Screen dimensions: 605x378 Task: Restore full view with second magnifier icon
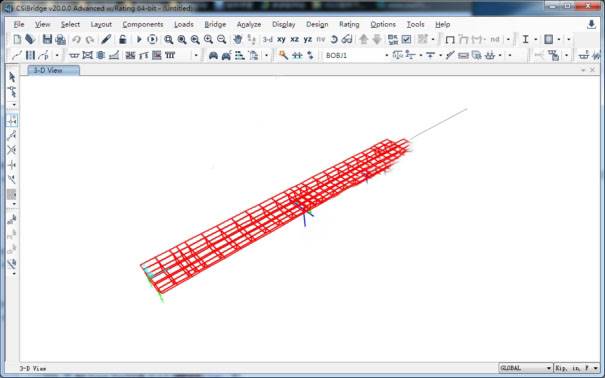(x=182, y=39)
